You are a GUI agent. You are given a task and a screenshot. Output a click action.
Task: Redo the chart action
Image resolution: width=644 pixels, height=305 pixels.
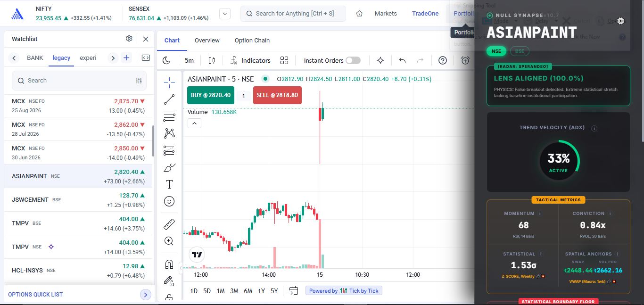coord(421,60)
